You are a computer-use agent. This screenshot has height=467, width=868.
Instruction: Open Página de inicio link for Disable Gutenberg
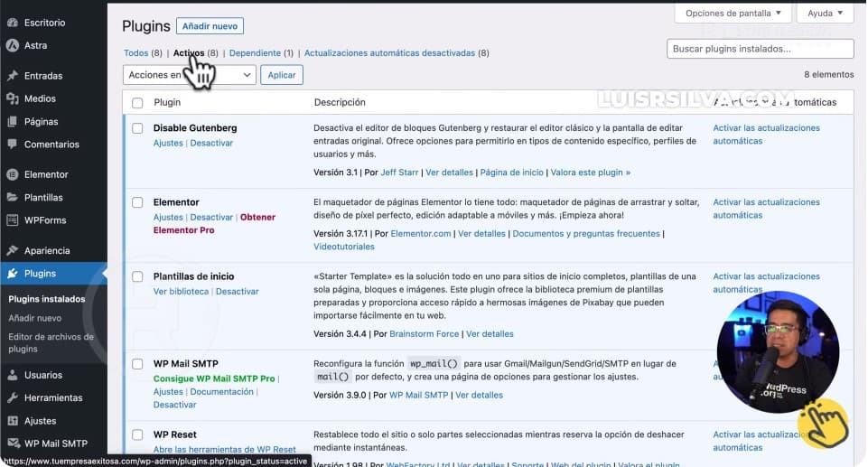pos(511,173)
